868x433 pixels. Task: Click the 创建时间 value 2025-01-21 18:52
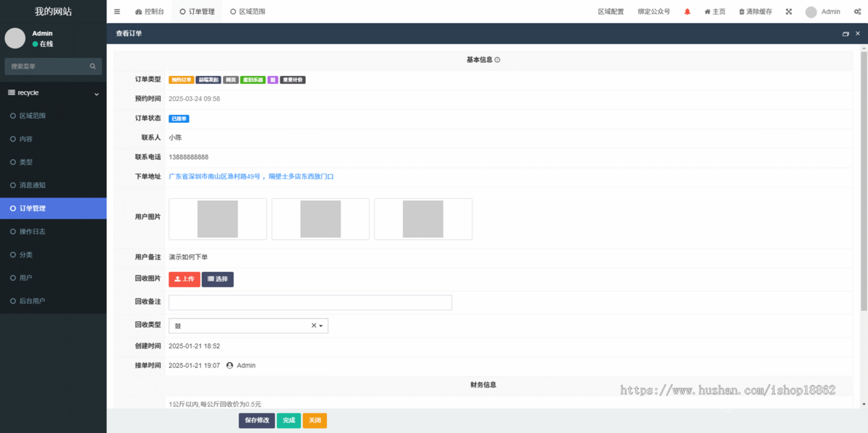point(195,346)
